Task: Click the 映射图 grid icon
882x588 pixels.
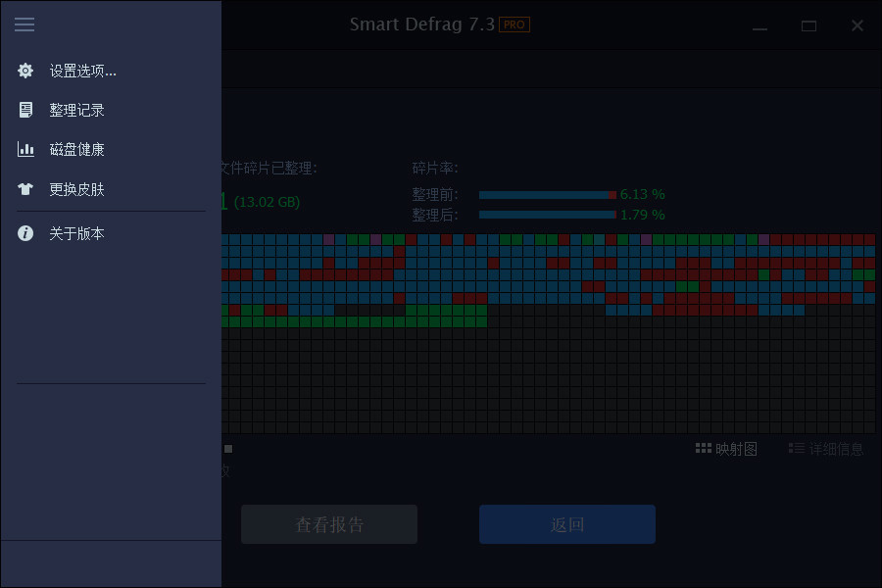Action: pyautogui.click(x=703, y=449)
